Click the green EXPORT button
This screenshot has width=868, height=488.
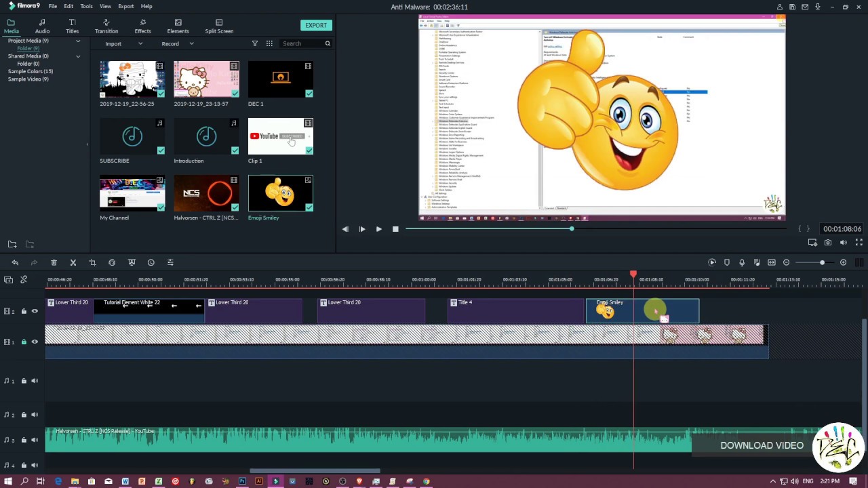(316, 25)
